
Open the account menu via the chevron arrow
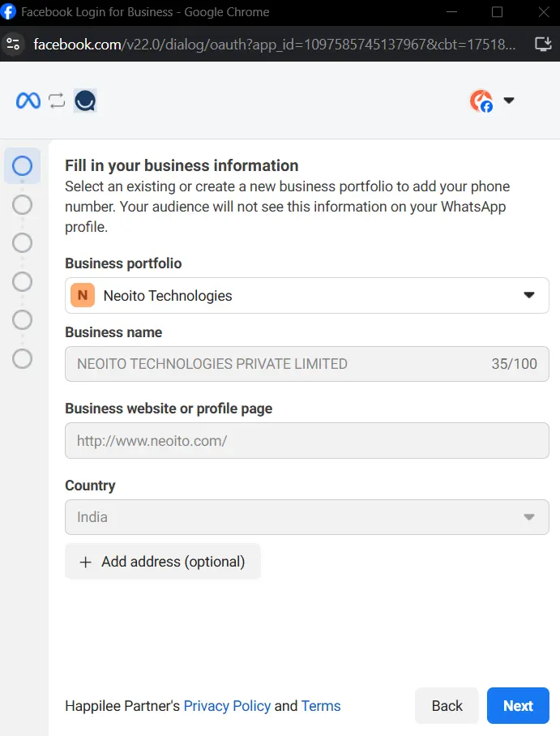[509, 100]
